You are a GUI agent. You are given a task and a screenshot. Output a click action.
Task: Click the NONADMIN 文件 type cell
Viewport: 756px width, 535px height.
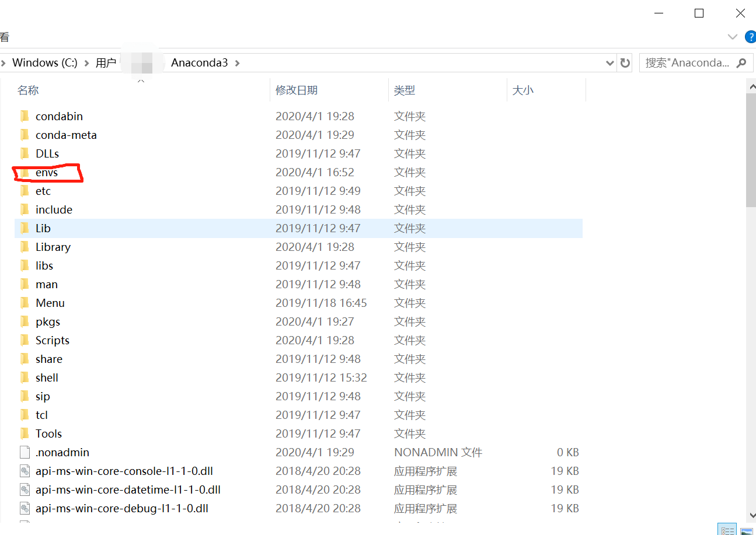pos(438,452)
